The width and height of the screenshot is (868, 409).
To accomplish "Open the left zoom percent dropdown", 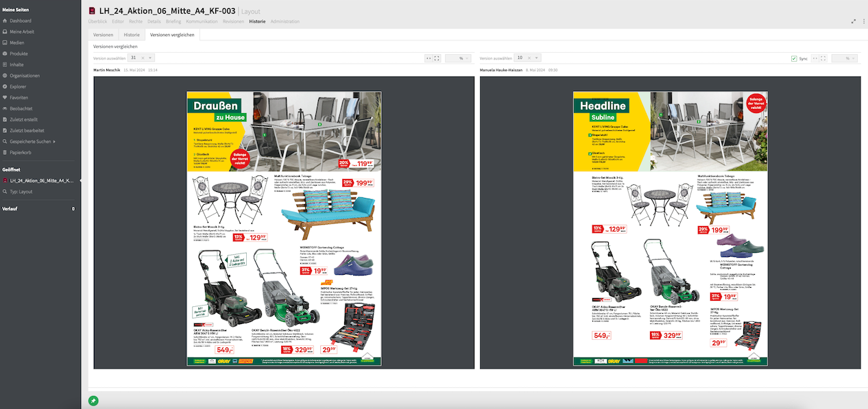I will click(459, 58).
